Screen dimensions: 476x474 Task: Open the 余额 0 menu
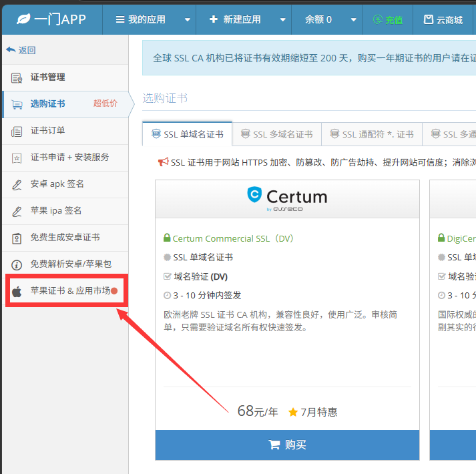327,19
